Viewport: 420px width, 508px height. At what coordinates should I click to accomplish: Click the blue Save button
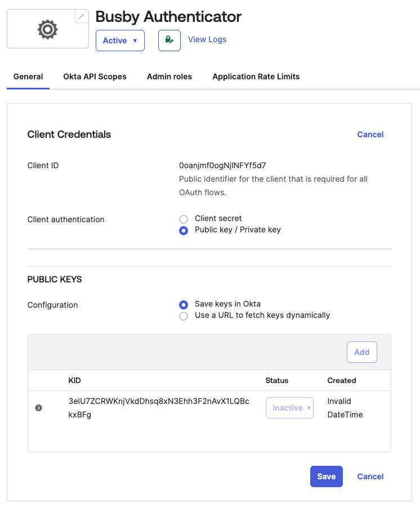coord(327,476)
